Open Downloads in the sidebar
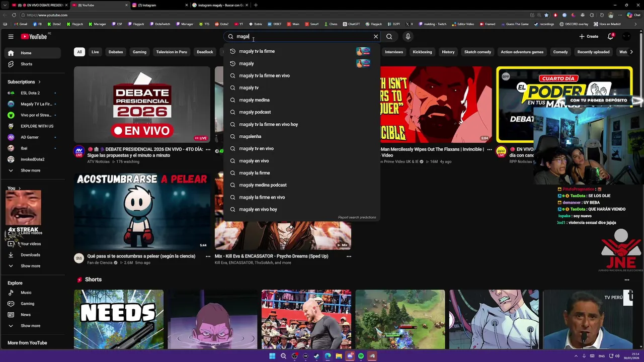Screen dimensions: 644x362 [x=33, y=255]
